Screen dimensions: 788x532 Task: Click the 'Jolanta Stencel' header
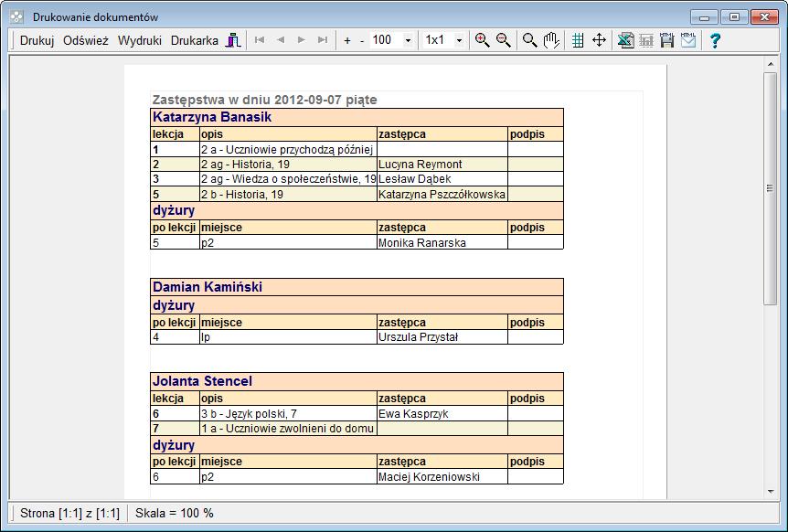point(357,381)
